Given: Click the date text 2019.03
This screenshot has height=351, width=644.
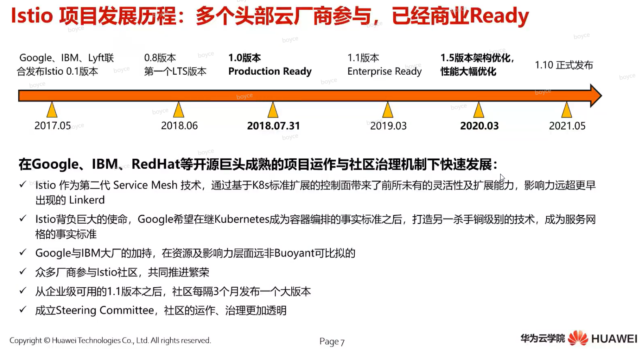Looking at the screenshot, I should coord(388,126).
